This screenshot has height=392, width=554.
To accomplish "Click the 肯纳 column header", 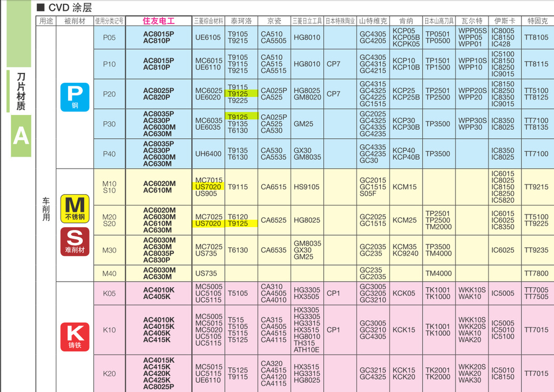I will tap(406, 21).
